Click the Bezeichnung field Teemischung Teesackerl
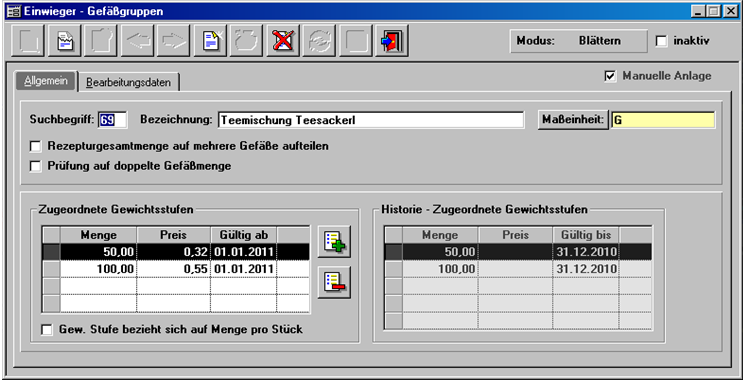Screen dimensions: 743x380 point(371,120)
